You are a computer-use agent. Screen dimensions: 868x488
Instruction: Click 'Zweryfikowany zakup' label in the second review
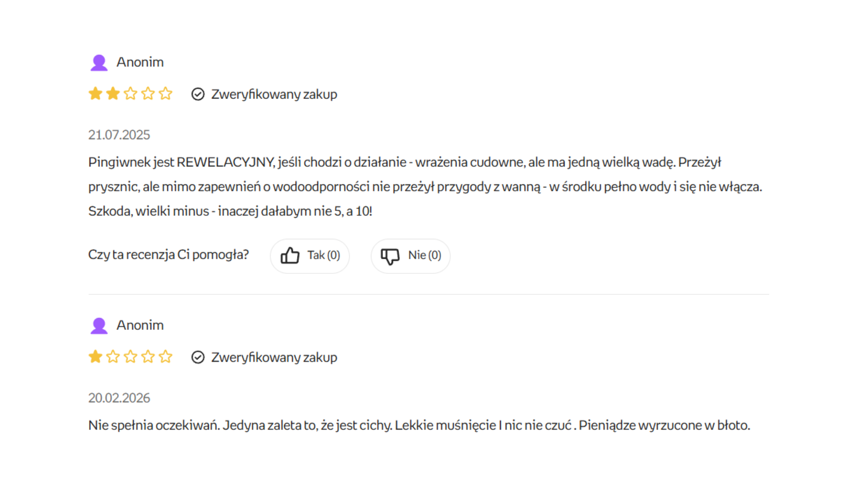coord(274,357)
